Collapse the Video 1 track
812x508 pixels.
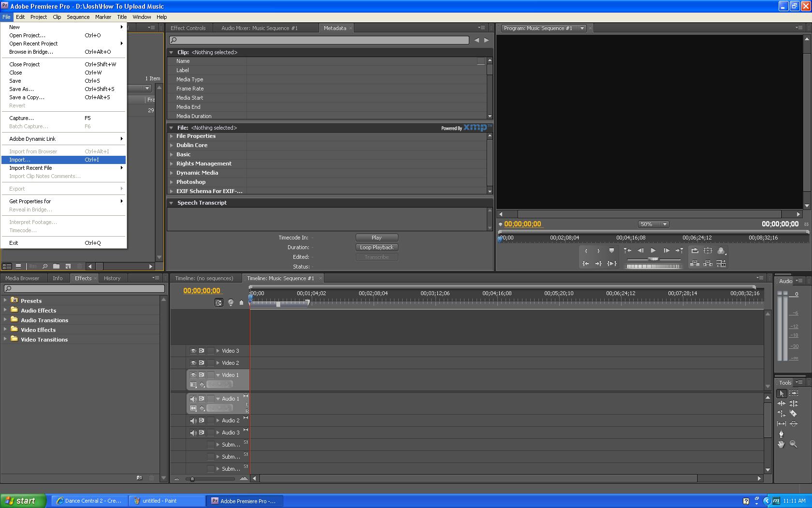[x=218, y=375]
